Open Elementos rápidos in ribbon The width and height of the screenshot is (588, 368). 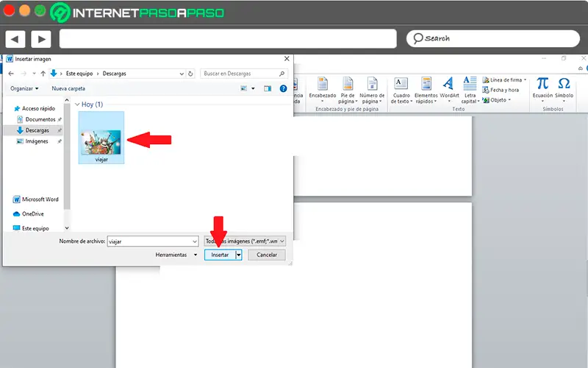(426, 90)
